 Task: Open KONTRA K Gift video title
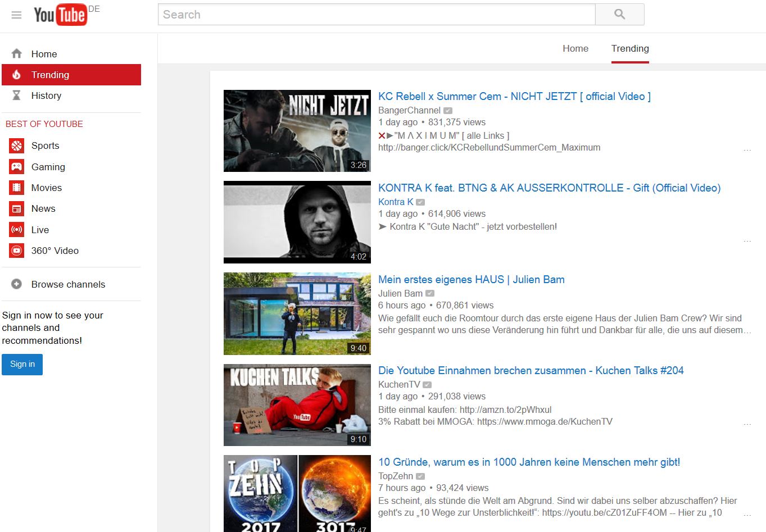pos(549,188)
